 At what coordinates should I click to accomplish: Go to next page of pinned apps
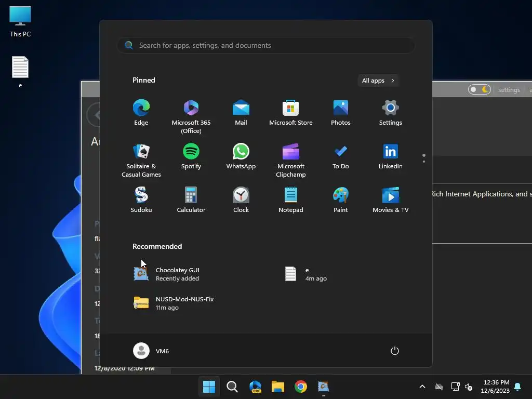point(424,162)
